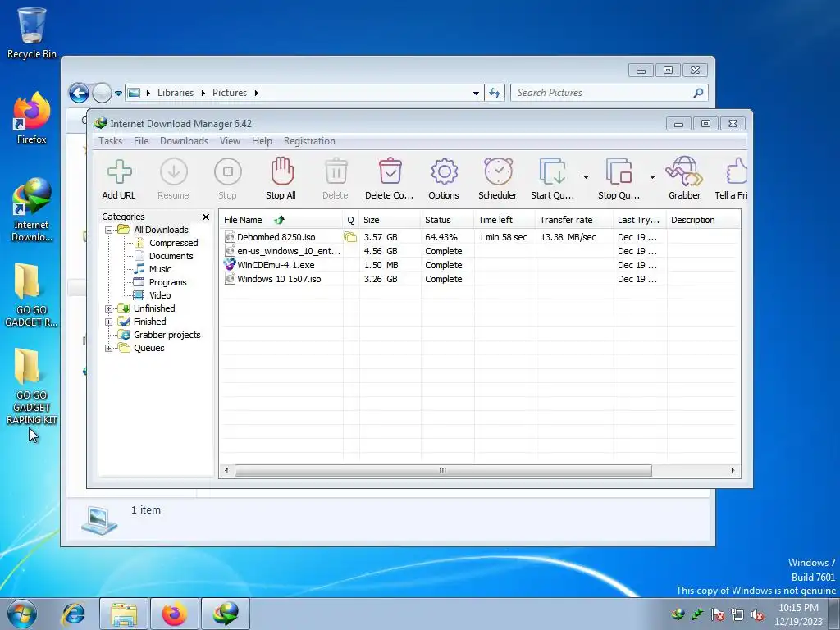Expand the Finished category node

(109, 322)
